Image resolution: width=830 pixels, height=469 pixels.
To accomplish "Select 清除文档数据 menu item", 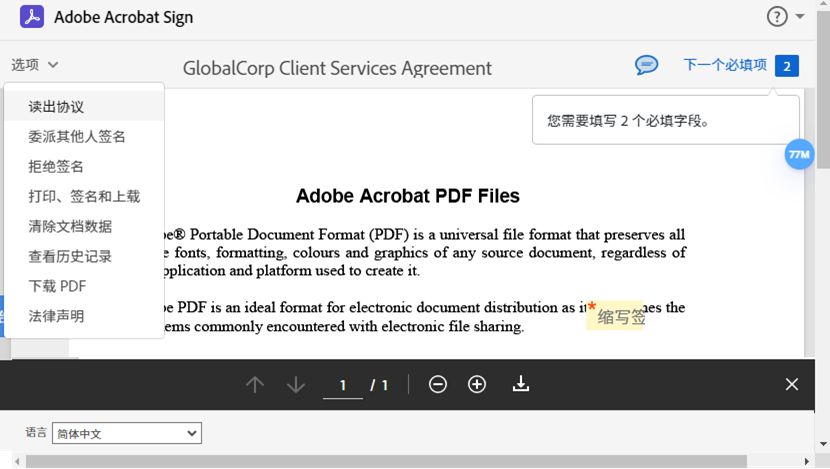I will pyautogui.click(x=84, y=227).
